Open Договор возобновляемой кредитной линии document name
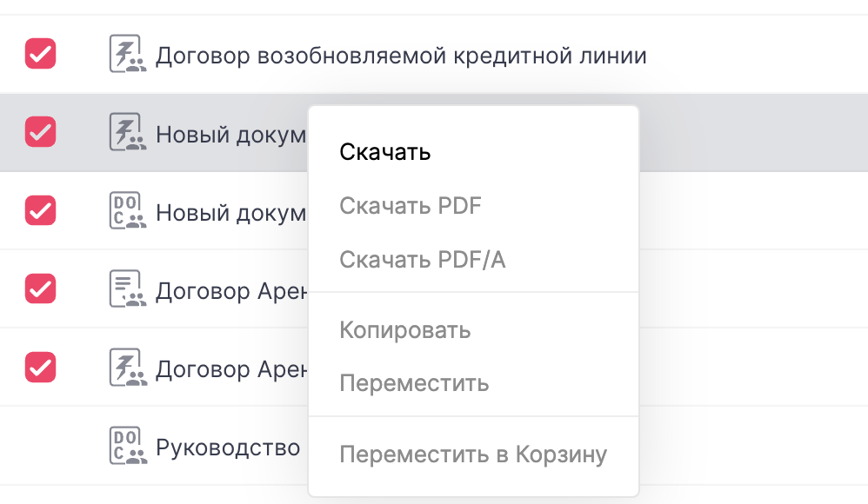 (x=400, y=57)
